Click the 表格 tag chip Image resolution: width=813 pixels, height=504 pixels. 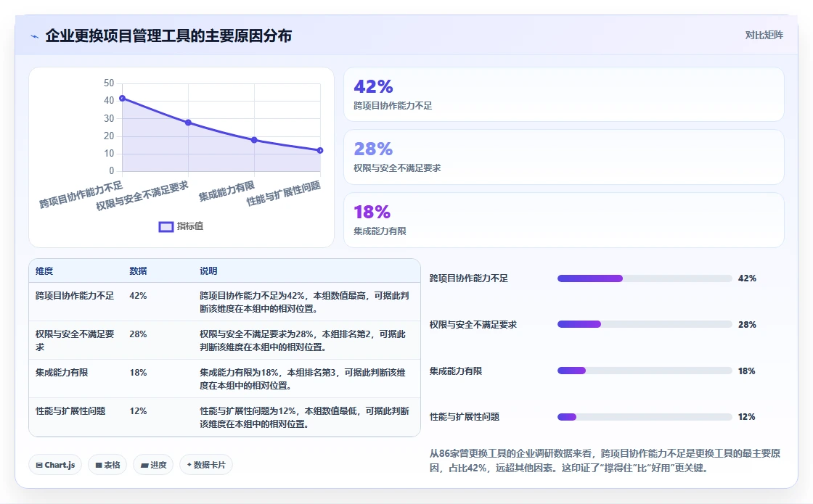tap(107, 465)
